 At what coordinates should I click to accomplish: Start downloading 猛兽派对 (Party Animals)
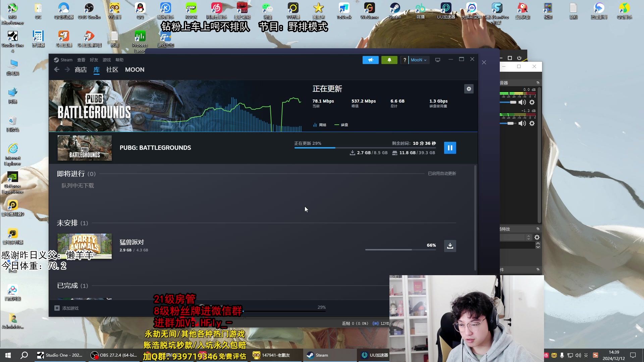coord(450,246)
